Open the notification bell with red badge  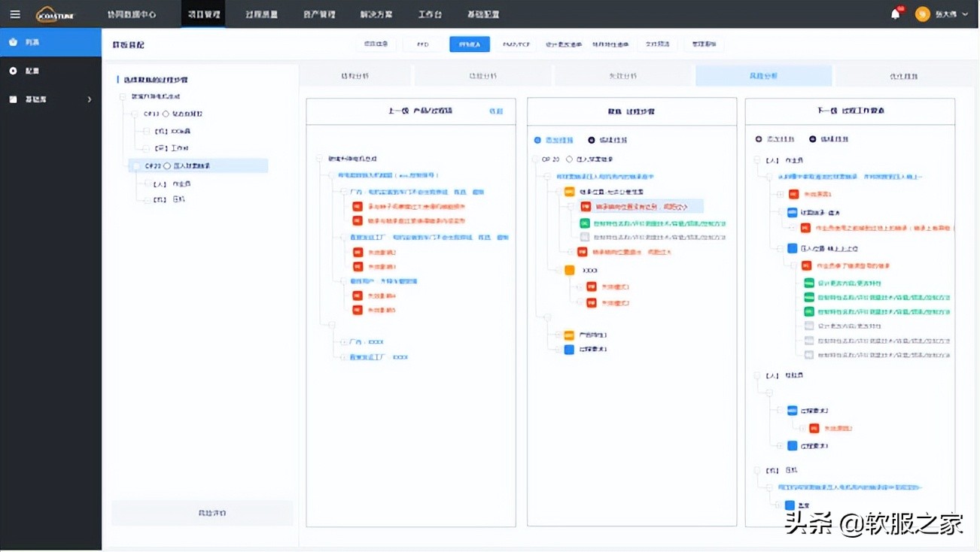[x=895, y=14]
